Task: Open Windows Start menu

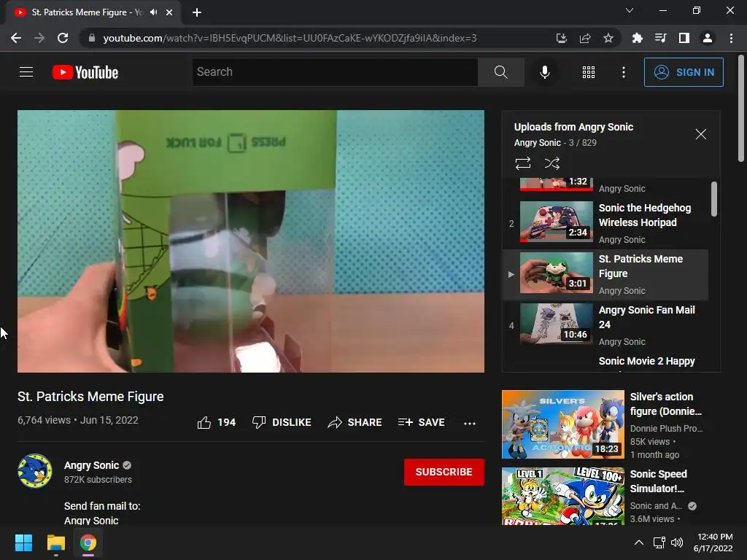Action: (x=23, y=542)
